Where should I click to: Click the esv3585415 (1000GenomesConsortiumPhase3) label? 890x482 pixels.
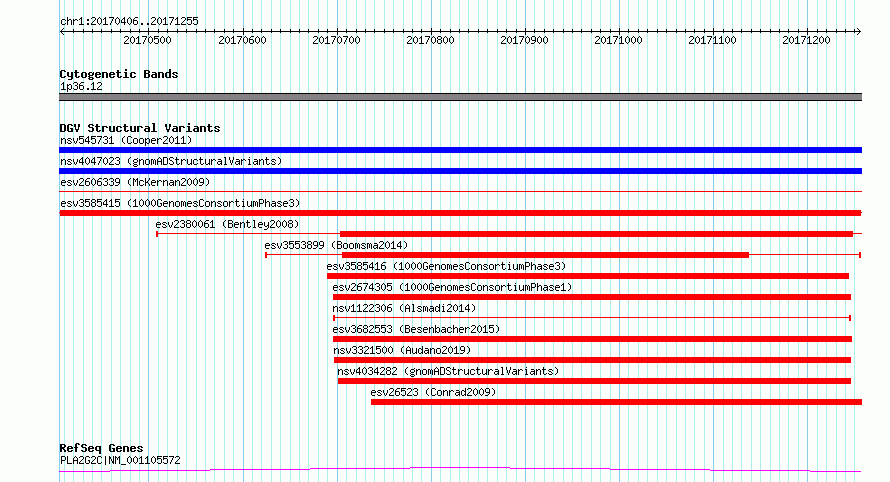pos(180,203)
